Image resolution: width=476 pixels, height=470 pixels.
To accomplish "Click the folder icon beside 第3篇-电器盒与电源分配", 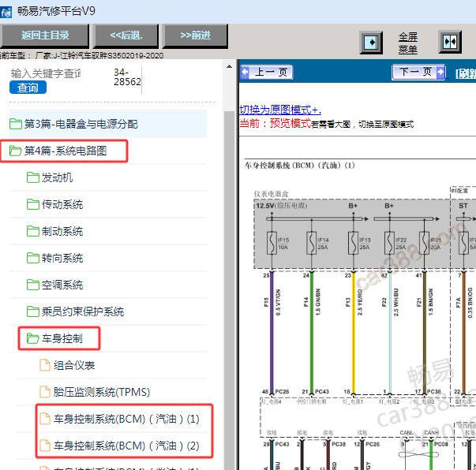I will 16,124.
